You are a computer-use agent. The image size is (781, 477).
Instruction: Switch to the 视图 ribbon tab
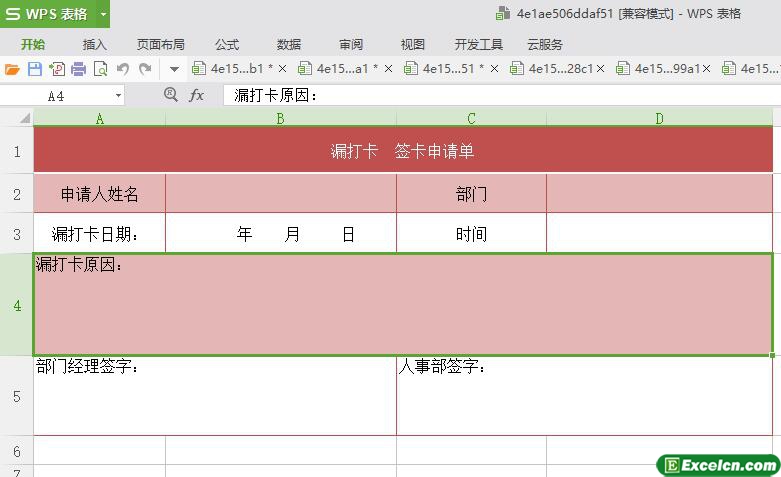tap(413, 44)
